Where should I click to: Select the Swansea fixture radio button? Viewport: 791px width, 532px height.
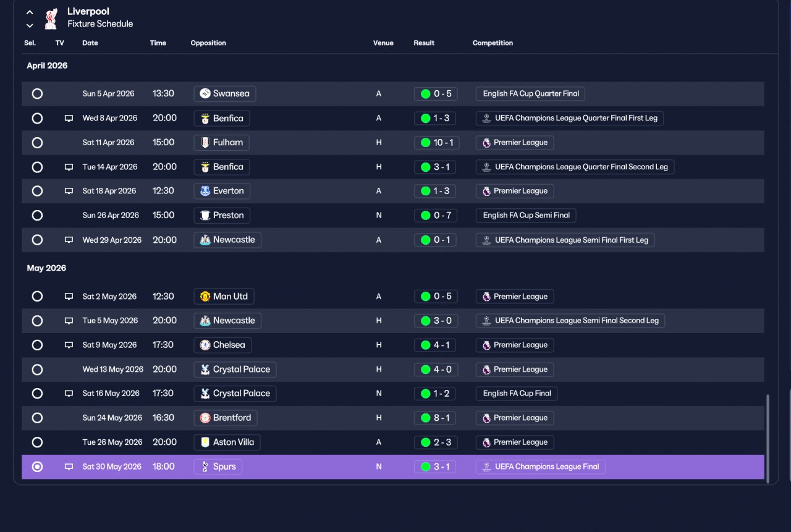(37, 94)
